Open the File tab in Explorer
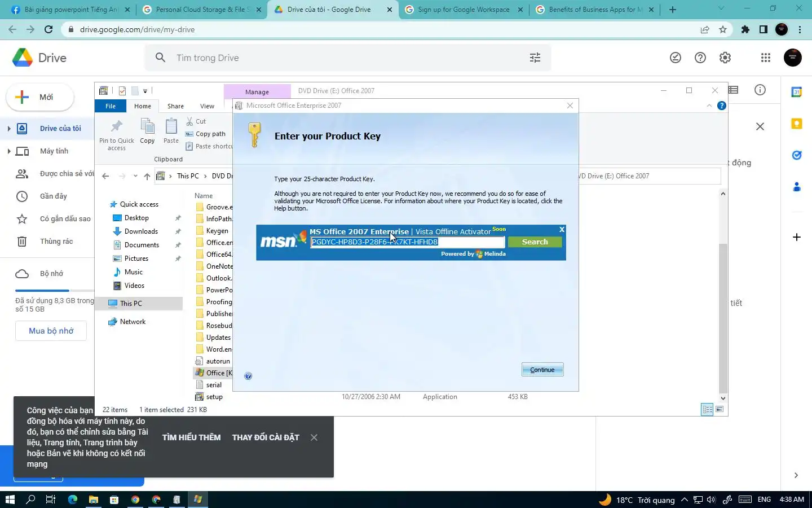The image size is (812, 508). click(x=111, y=106)
